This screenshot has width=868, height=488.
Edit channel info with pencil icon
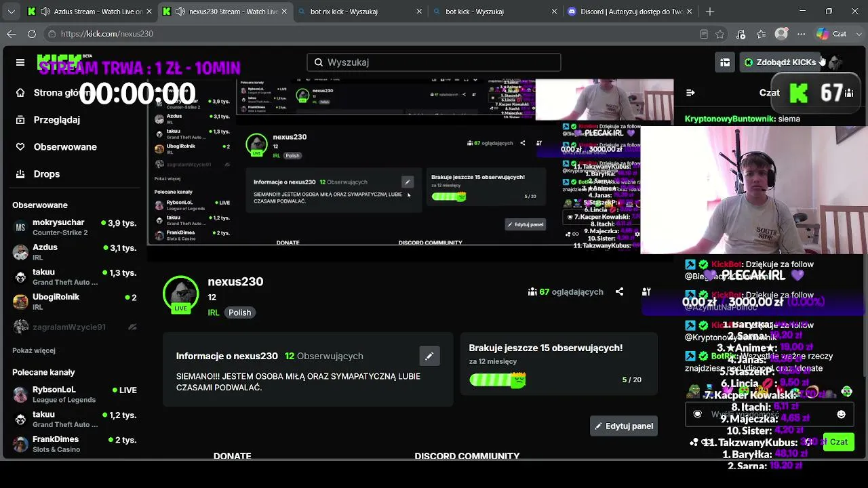coord(429,356)
